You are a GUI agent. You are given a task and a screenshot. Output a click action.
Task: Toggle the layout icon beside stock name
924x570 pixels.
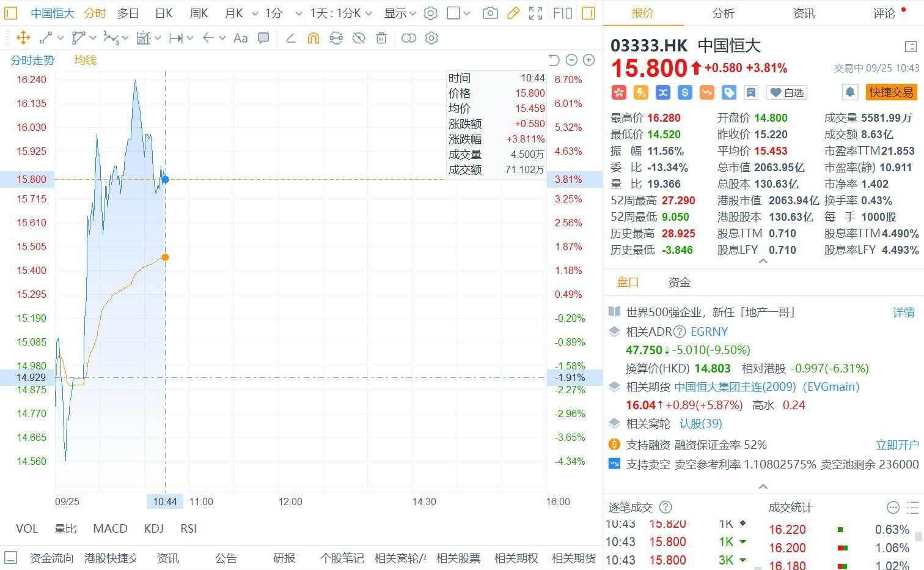[x=910, y=46]
